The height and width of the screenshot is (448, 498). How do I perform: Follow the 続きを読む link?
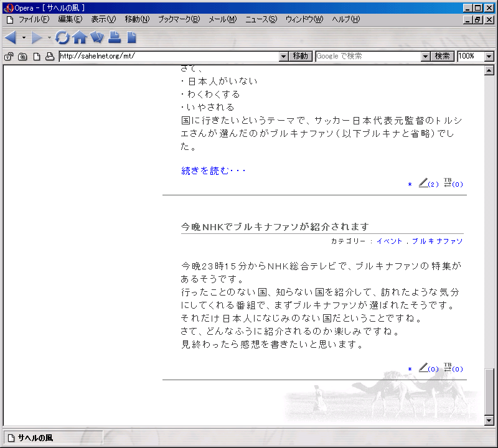[x=214, y=171]
